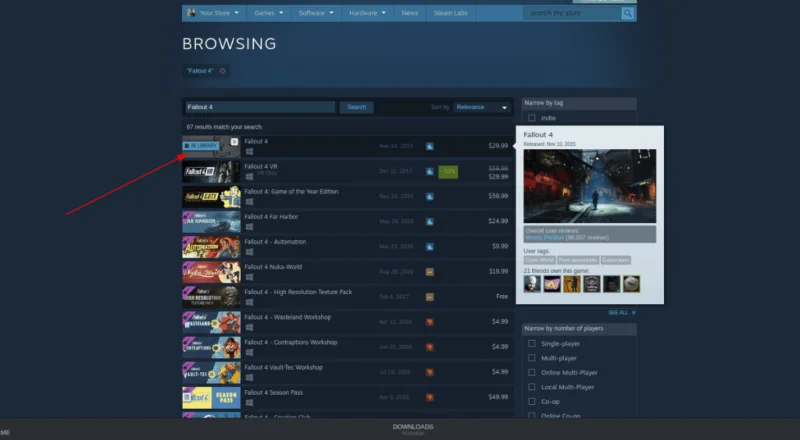800x440 pixels.
Task: Click review icon for Wasteland Workshop
Action: pos(430,322)
